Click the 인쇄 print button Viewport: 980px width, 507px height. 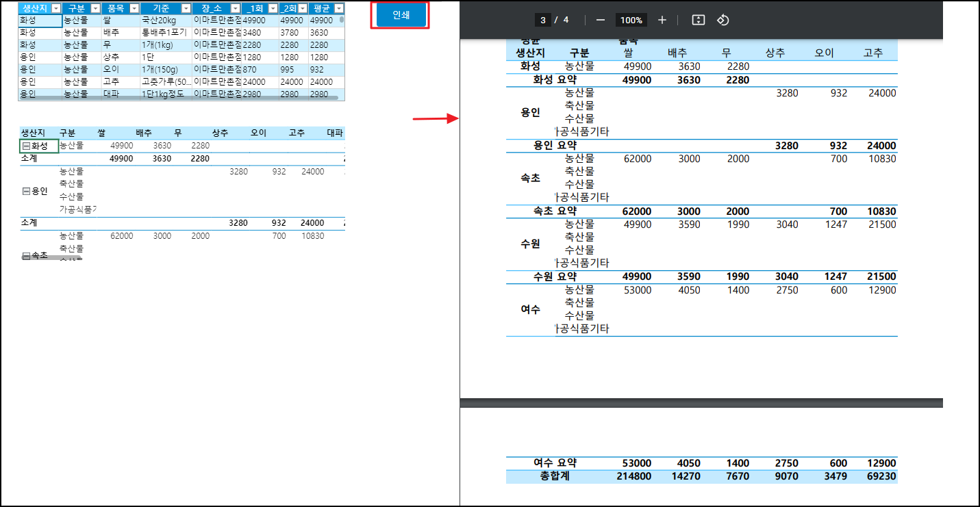pyautogui.click(x=401, y=15)
